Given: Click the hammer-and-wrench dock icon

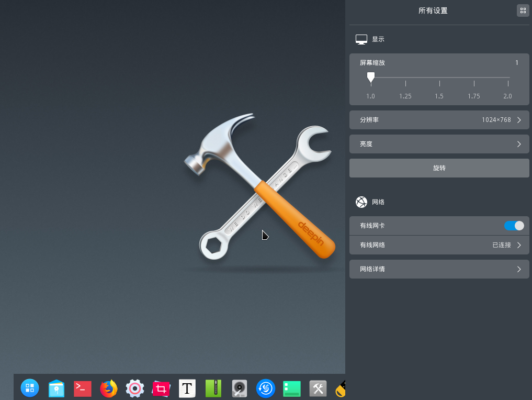Looking at the screenshot, I should click(318, 388).
